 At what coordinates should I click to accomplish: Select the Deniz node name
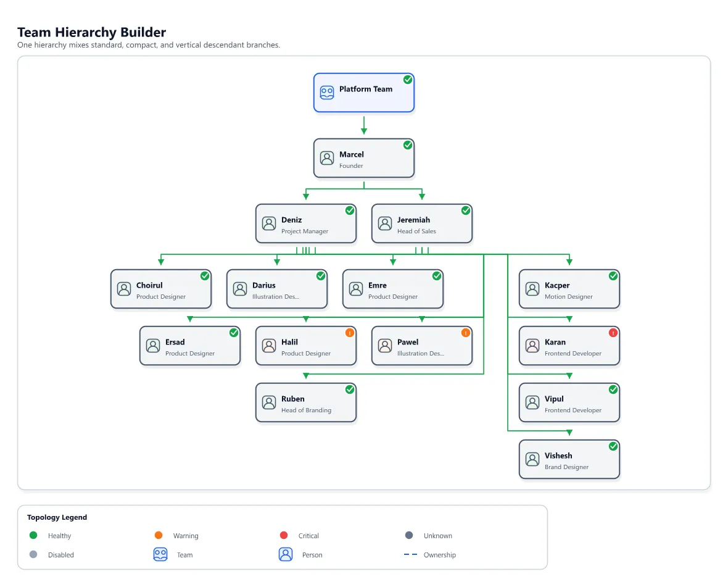(x=292, y=220)
